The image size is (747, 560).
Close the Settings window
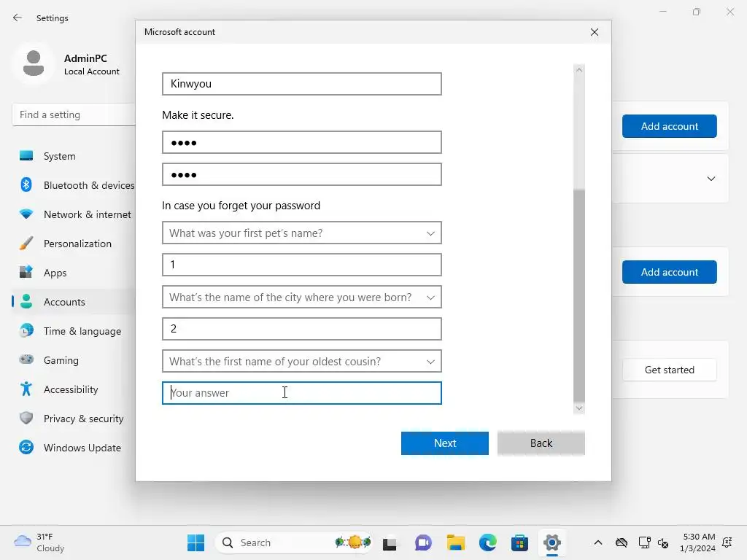[x=729, y=12]
